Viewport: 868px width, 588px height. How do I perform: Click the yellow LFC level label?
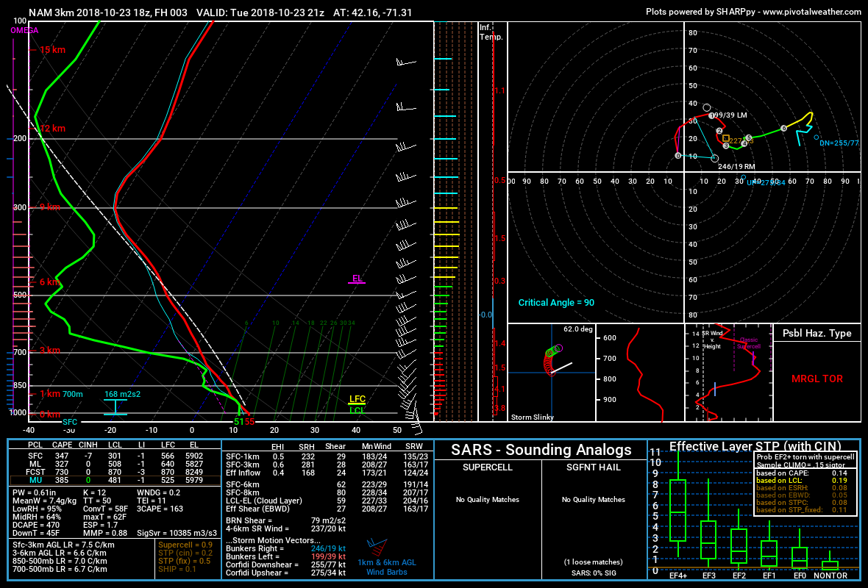click(x=357, y=399)
